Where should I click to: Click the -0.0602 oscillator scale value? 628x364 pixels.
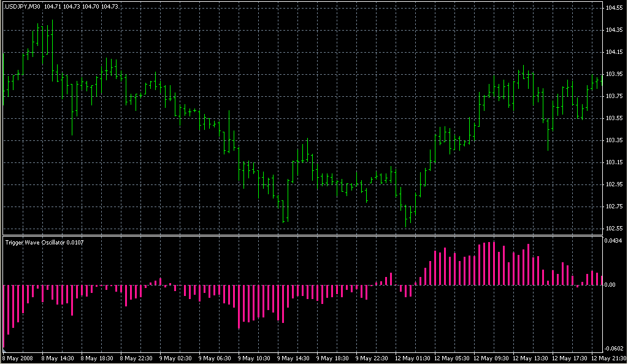coord(613,349)
